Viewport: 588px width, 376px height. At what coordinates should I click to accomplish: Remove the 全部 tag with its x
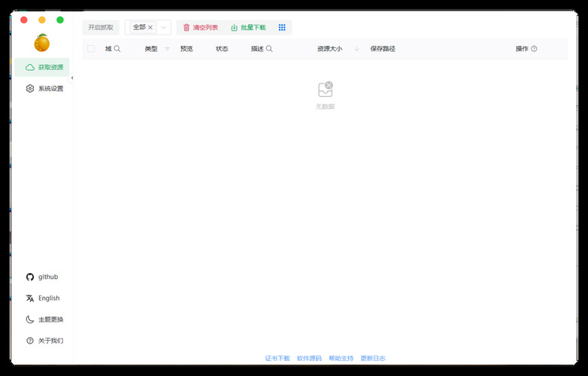point(150,27)
